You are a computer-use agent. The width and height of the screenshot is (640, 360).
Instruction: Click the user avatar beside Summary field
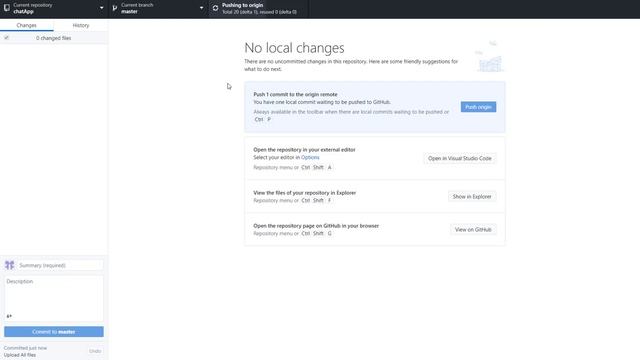pyautogui.click(x=9, y=265)
